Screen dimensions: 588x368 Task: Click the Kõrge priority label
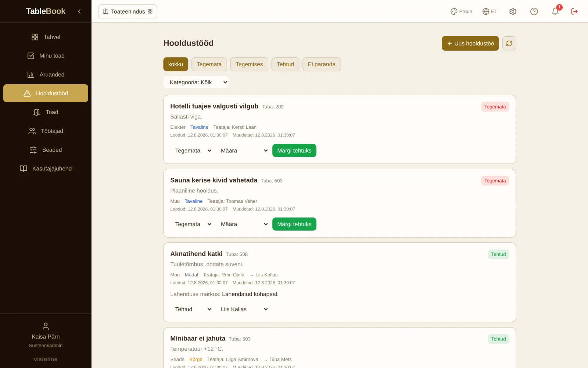click(x=196, y=360)
